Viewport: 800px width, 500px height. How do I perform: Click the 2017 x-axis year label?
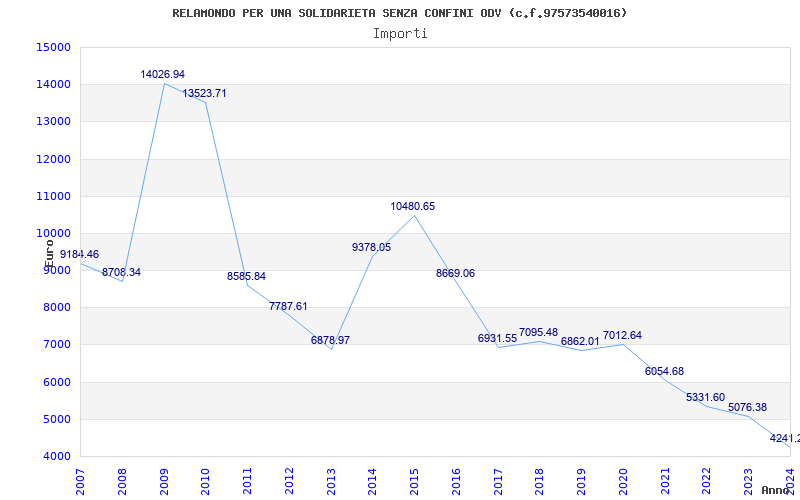coord(498,482)
